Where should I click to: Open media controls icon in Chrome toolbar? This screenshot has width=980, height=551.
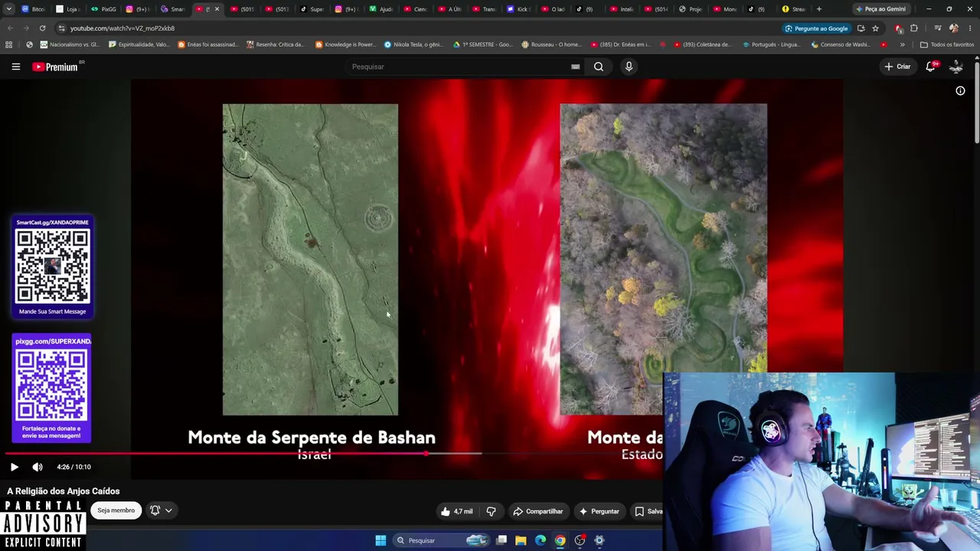(x=938, y=28)
